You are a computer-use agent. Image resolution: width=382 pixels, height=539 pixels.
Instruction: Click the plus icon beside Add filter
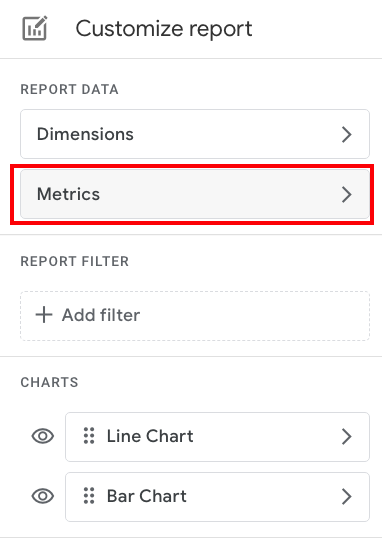click(44, 315)
